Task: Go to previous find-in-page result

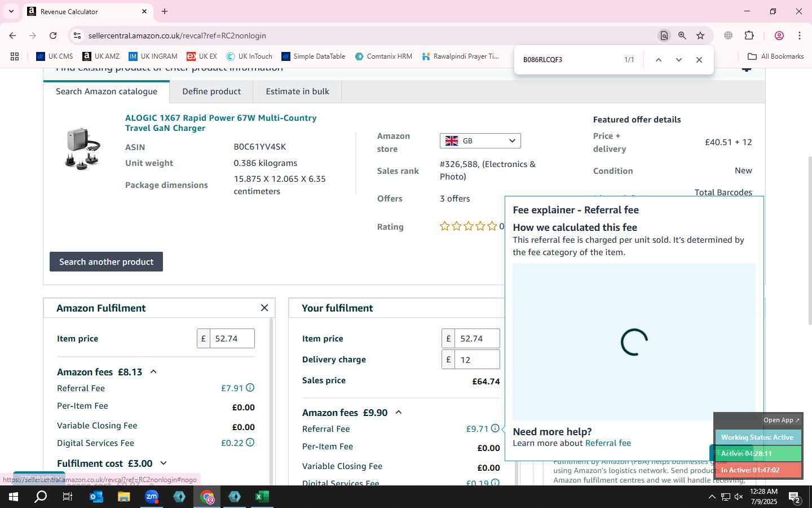Action: (x=658, y=60)
